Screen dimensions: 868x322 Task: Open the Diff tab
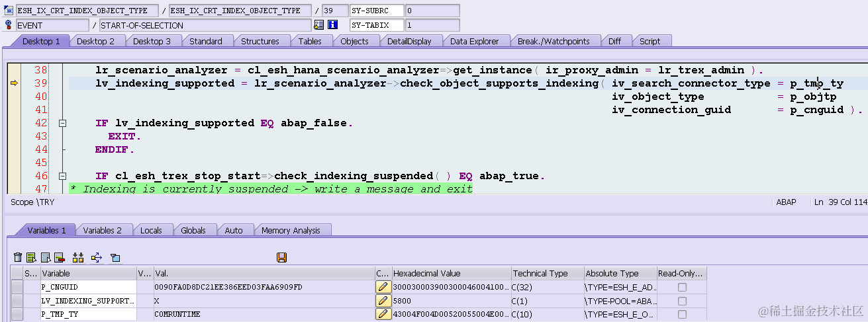pos(615,41)
